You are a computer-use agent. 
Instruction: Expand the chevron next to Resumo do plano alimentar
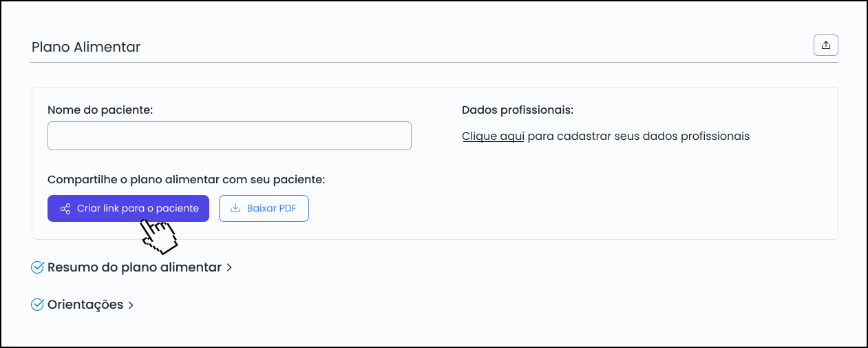229,267
